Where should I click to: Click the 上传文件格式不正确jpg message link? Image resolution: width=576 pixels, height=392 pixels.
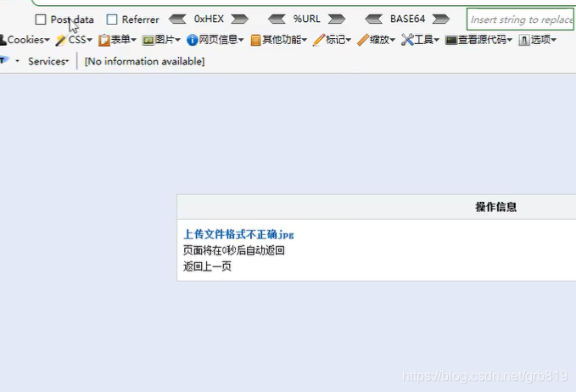click(238, 234)
